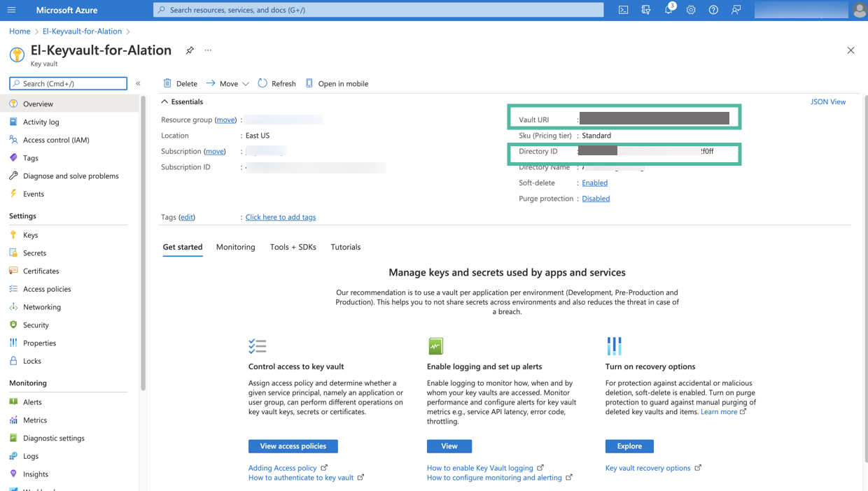868x491 pixels.
Task: Click the user account avatar
Action: tap(859, 10)
